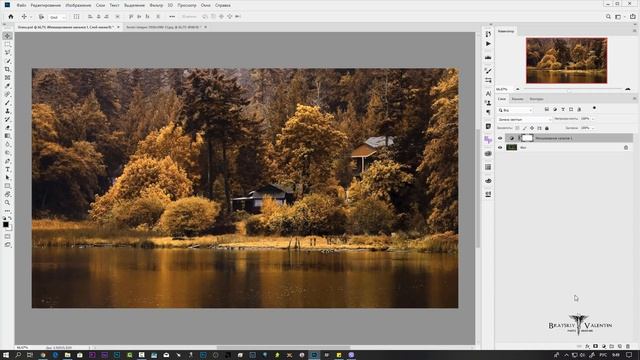Open the Actions panel play icon

488,44
